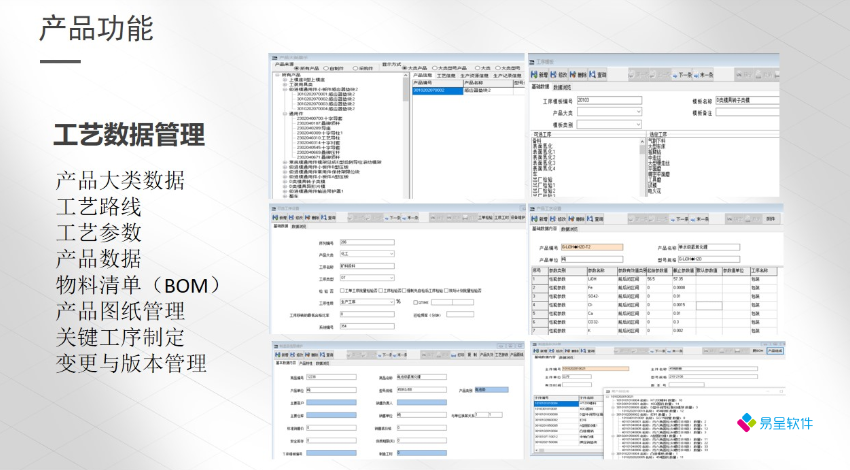Expand 上模座与型上模座 tree node
Image resolution: width=850 pixels, height=470 pixels.
click(285, 80)
